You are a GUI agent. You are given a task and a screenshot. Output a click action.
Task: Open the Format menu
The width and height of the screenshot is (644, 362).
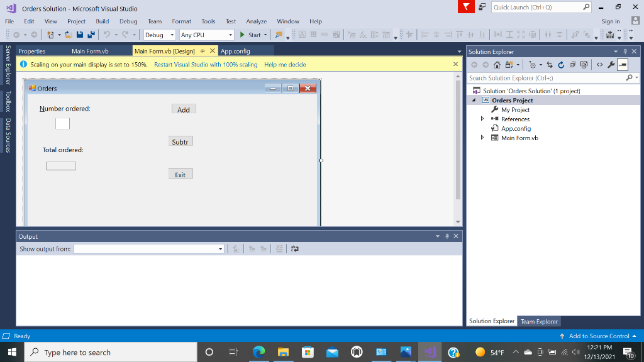[182, 21]
